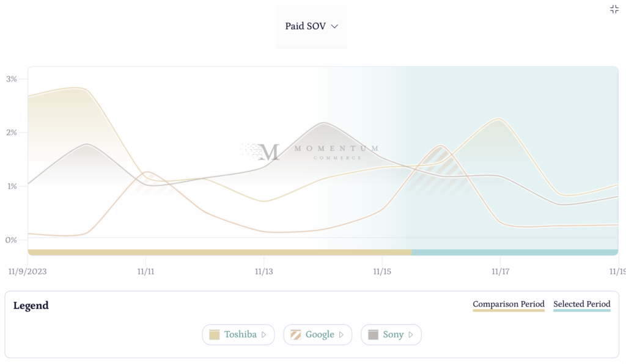Expand the Sony legend arrow
The width and height of the screenshot is (626, 364).
point(411,335)
